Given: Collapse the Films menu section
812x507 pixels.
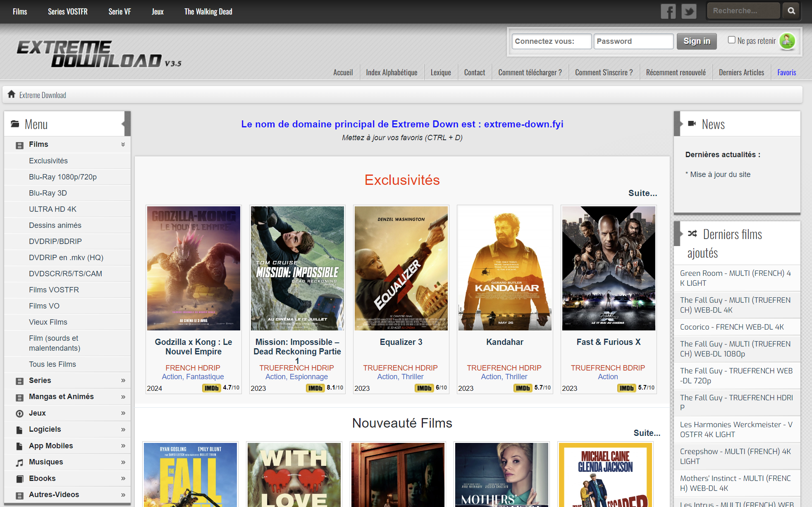Looking at the screenshot, I should (x=123, y=144).
